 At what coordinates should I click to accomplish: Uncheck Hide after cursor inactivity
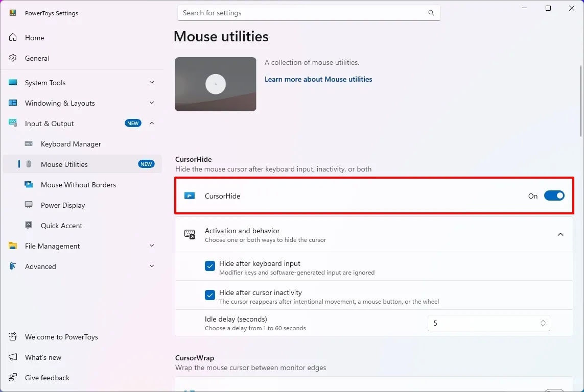[x=209, y=295]
